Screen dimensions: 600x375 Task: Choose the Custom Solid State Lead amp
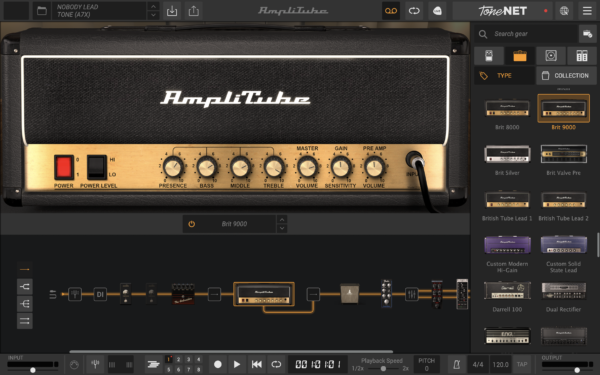tap(563, 245)
